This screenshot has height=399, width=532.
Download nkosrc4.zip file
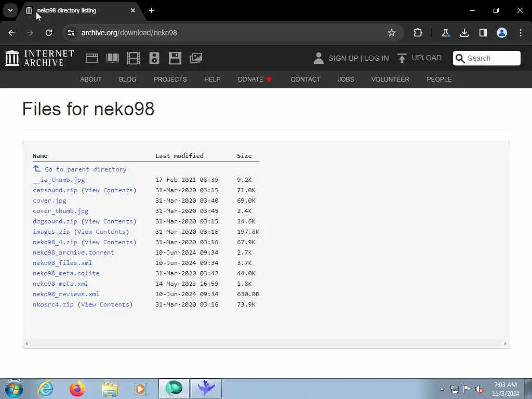[x=54, y=304]
